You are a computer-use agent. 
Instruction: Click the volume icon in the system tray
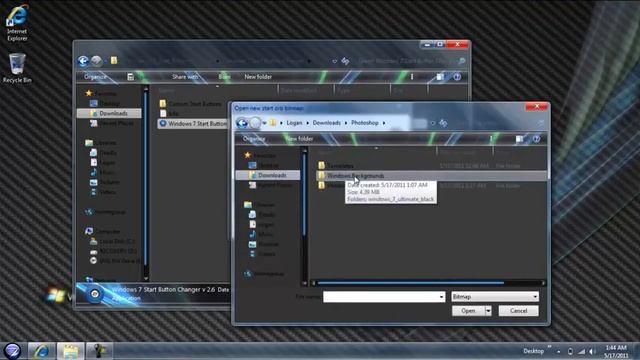(592, 351)
